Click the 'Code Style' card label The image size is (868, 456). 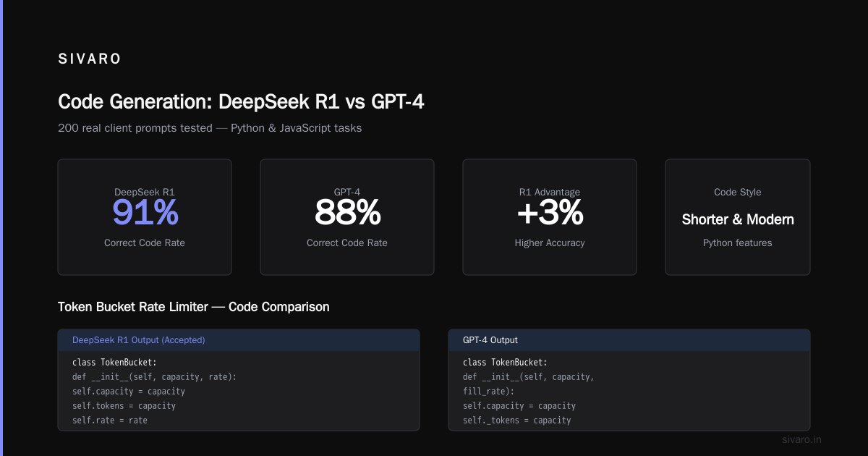tap(738, 192)
